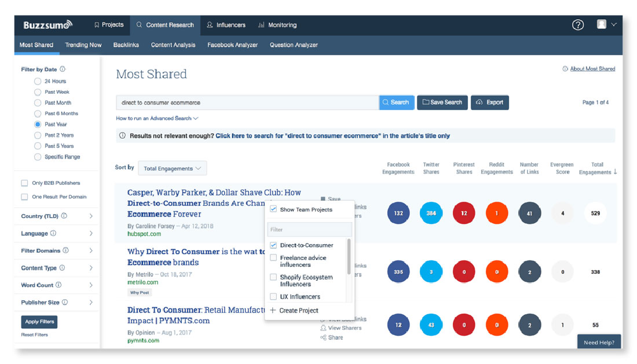Open the Total Engagements sort dropdown

(172, 168)
